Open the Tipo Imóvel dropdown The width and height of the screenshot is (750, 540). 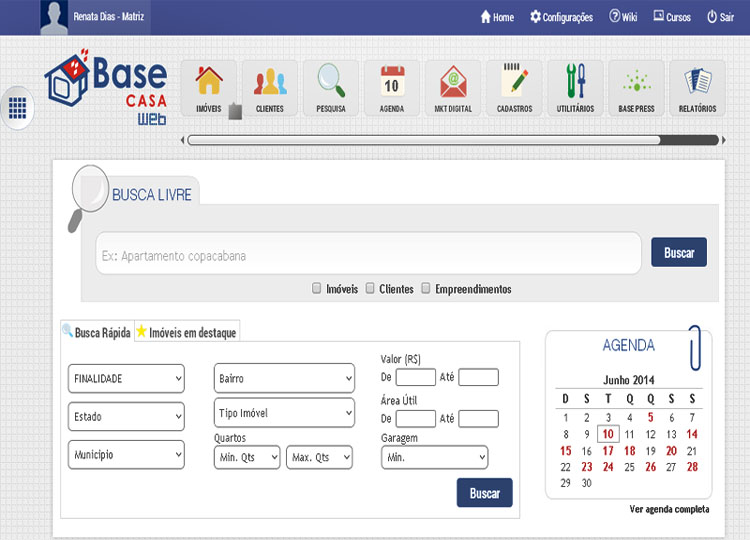[x=285, y=412]
